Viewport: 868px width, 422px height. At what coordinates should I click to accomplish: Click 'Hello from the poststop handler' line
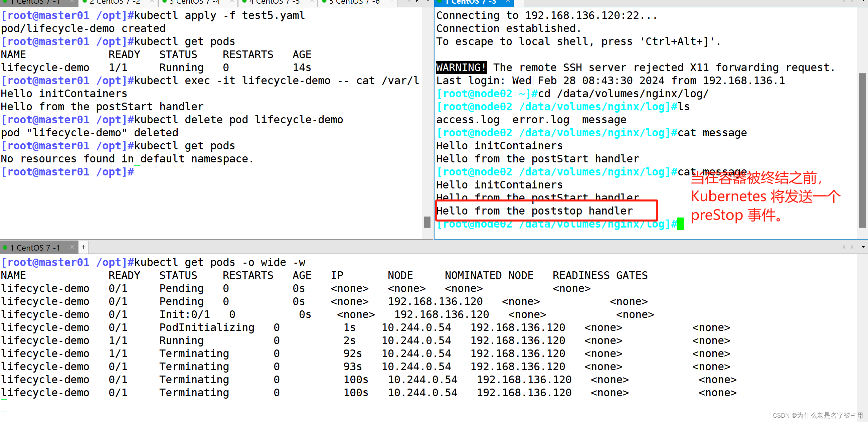(x=534, y=211)
